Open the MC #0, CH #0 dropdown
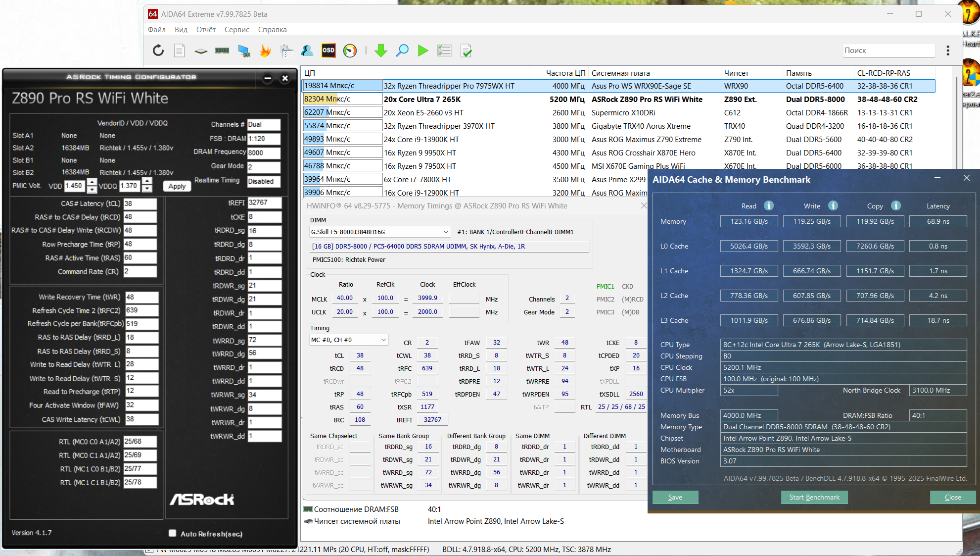980x556 pixels. [383, 340]
